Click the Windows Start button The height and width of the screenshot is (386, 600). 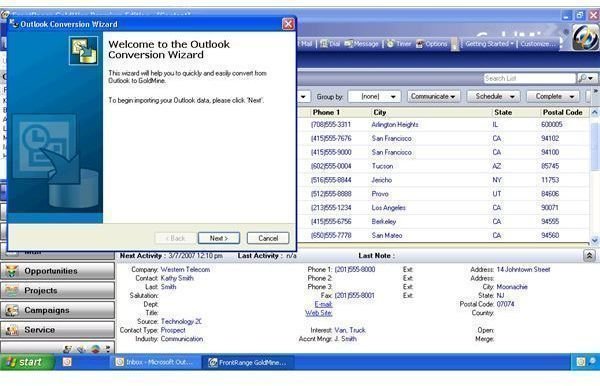[27, 362]
